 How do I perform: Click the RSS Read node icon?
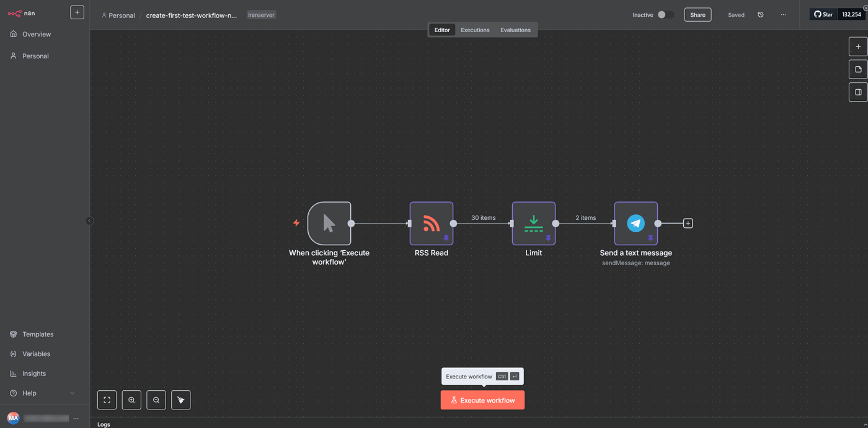[x=431, y=223]
